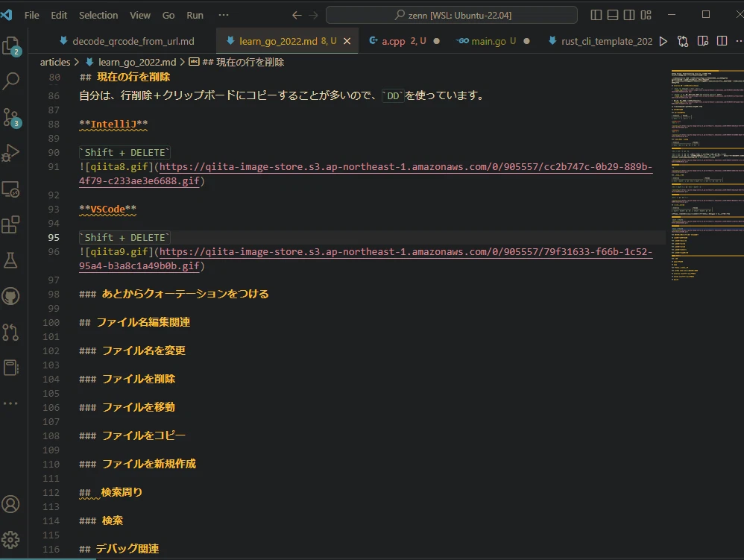Open editor More Actions ellipsis
The image size is (744, 560).
(739, 41)
